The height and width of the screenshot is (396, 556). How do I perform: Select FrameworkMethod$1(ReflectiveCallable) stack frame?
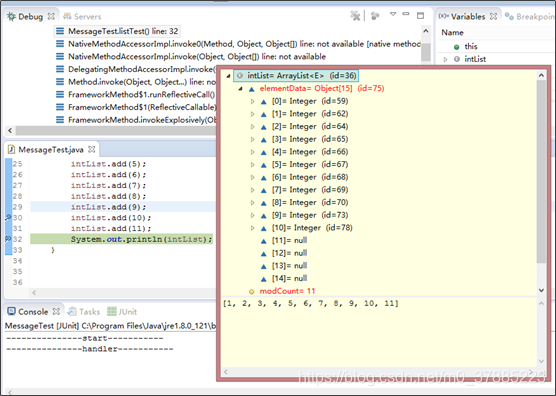(x=136, y=107)
